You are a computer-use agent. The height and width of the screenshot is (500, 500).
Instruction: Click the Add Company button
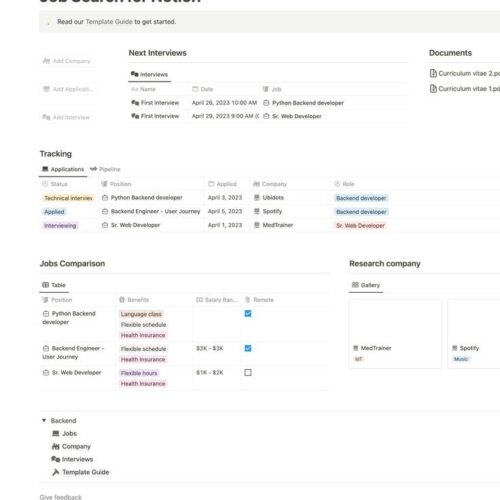point(67,61)
